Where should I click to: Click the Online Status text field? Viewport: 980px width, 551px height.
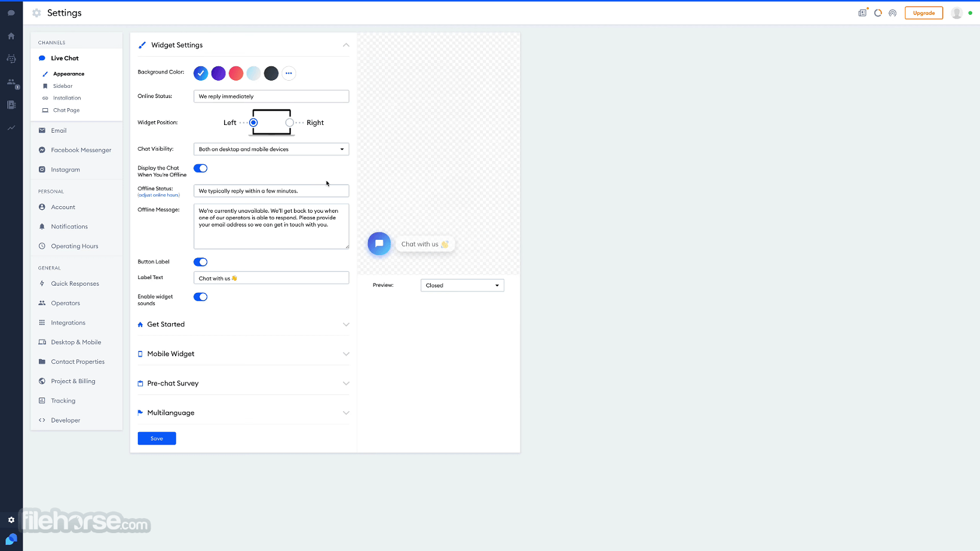(271, 96)
